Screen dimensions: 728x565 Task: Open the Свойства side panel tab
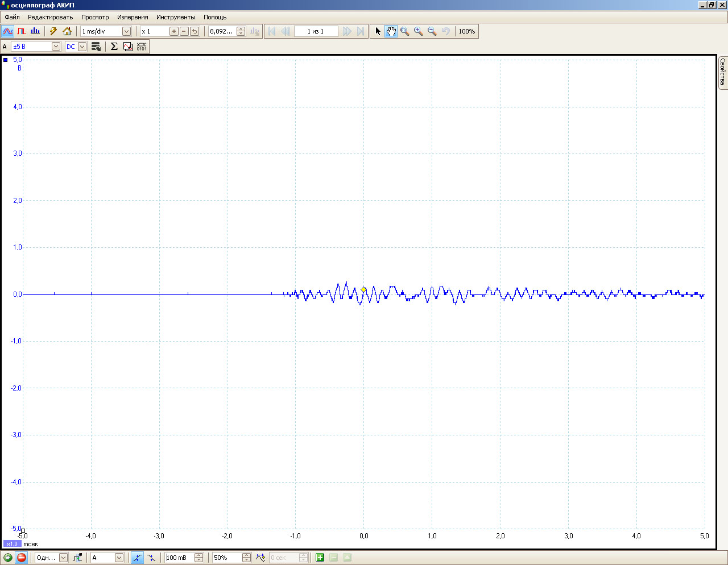coord(722,72)
